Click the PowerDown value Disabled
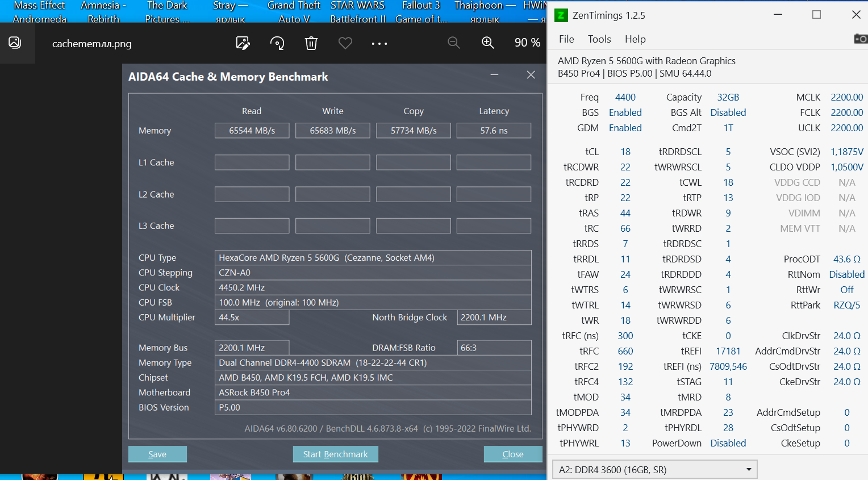The height and width of the screenshot is (480, 868). coord(728,443)
